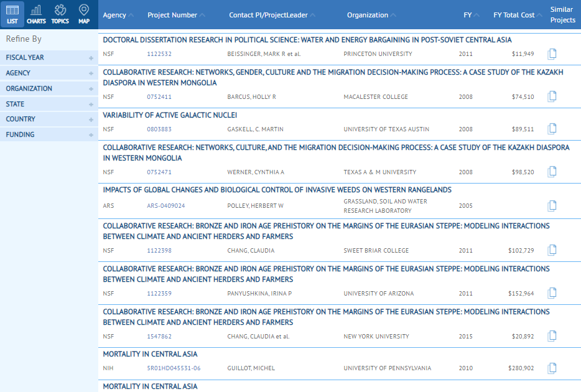Screen dimensions: 581x392
Task: Click the Refine By heading
Action: point(24,39)
